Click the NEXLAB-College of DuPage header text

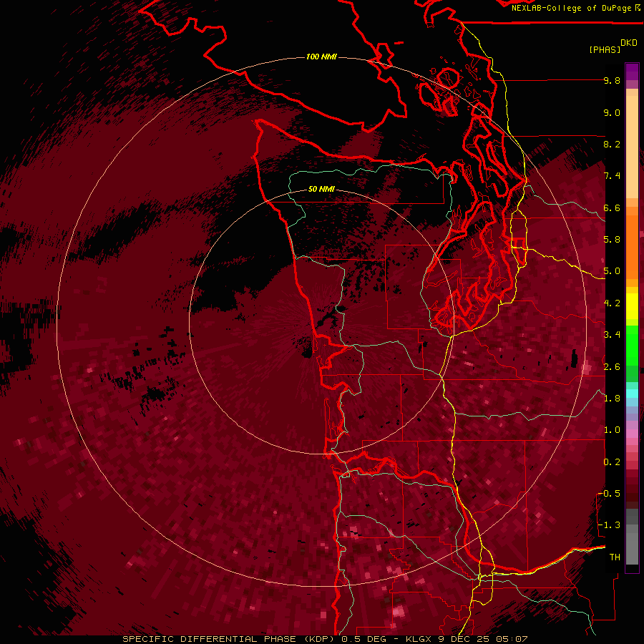click(571, 8)
